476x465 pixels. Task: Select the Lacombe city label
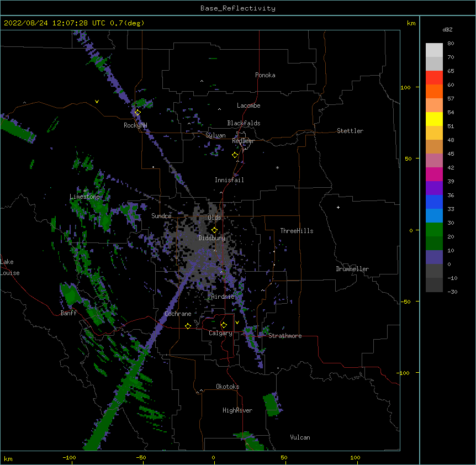(x=248, y=105)
